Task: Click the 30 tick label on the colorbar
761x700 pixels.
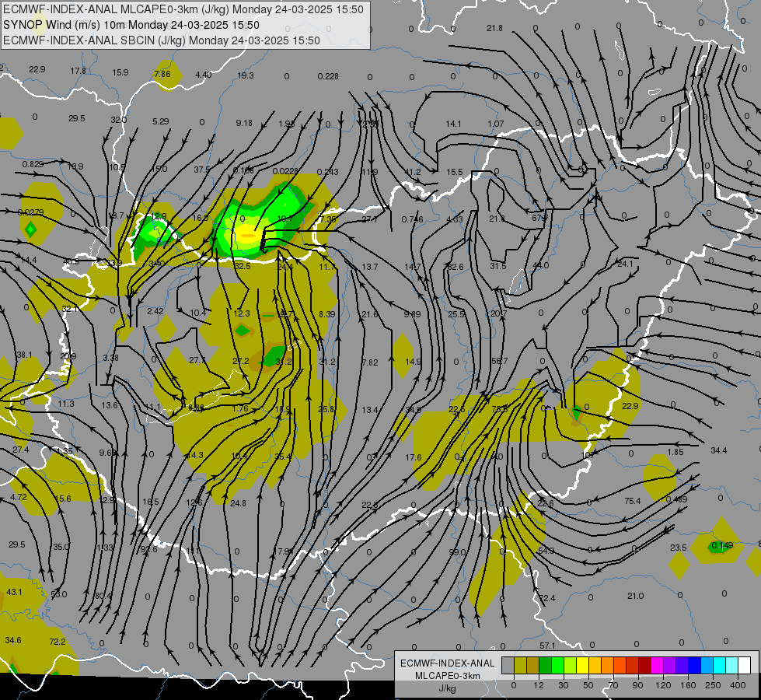Action: [563, 685]
